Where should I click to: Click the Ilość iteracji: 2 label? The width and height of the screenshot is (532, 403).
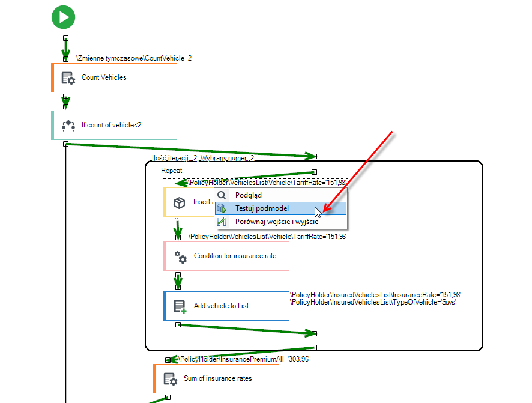pyautogui.click(x=203, y=158)
